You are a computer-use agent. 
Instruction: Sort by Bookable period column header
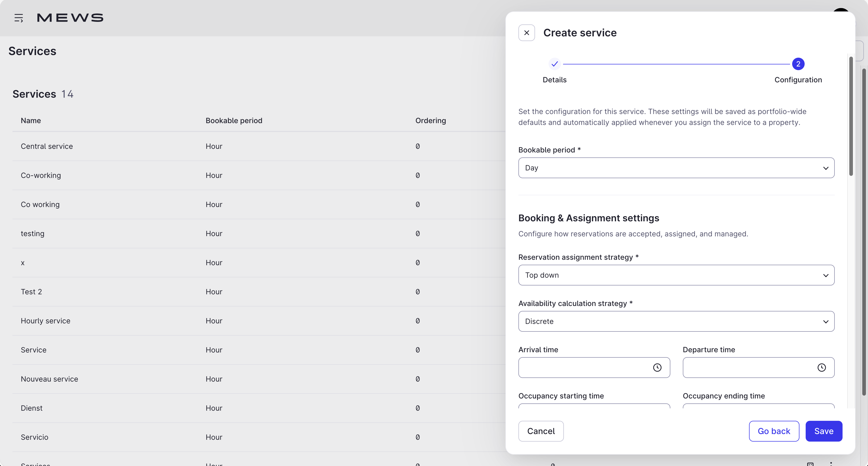234,121
